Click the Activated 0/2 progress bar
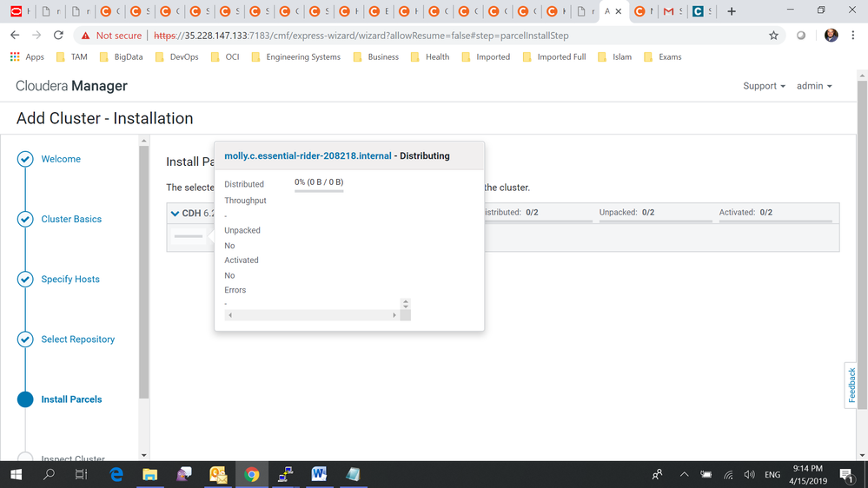The height and width of the screenshot is (488, 868). click(x=776, y=221)
